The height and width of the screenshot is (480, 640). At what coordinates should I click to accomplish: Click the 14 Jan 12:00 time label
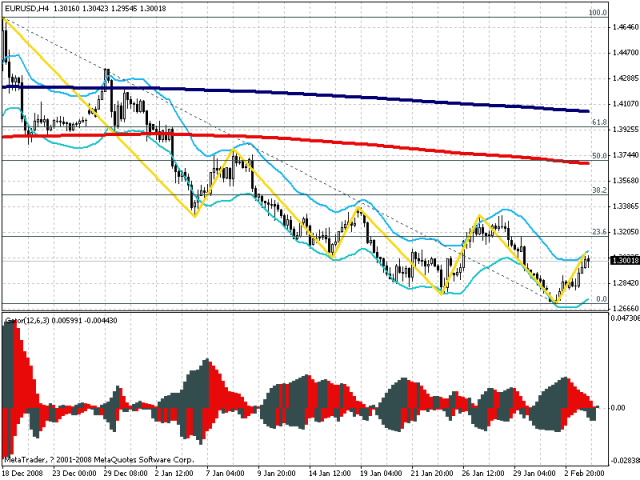(x=330, y=473)
